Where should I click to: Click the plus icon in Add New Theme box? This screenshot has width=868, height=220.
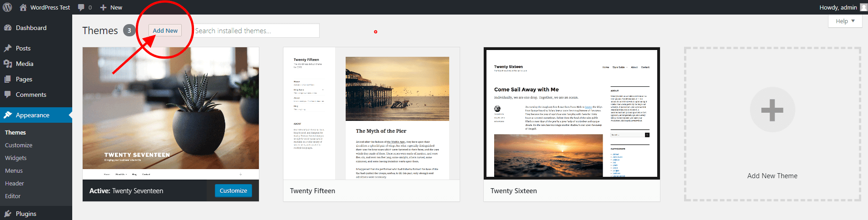pos(772,110)
